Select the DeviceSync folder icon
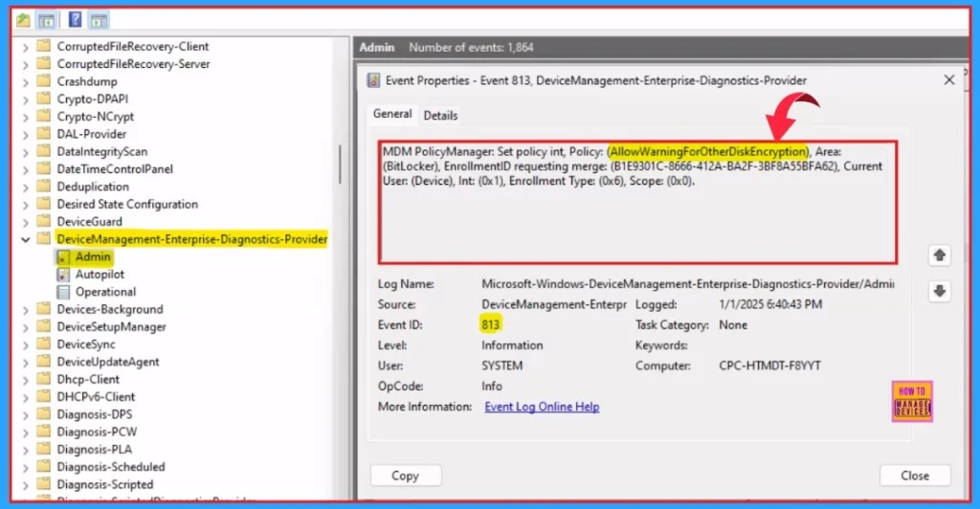 click(x=44, y=344)
